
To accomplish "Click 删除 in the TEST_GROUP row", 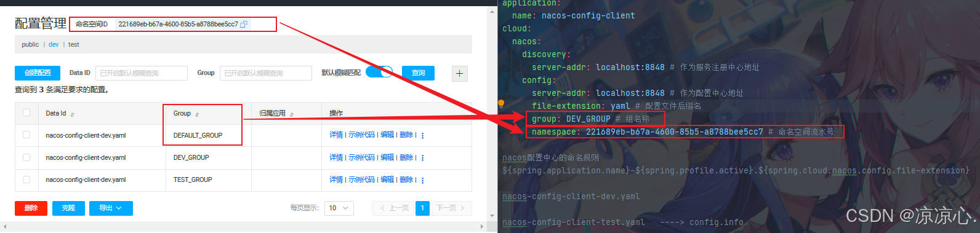I will pyautogui.click(x=406, y=180).
